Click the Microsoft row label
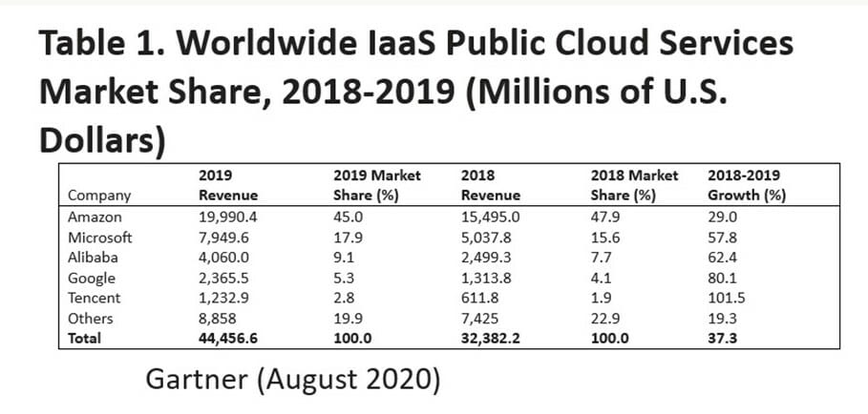This screenshot has height=414, width=868. (99, 238)
